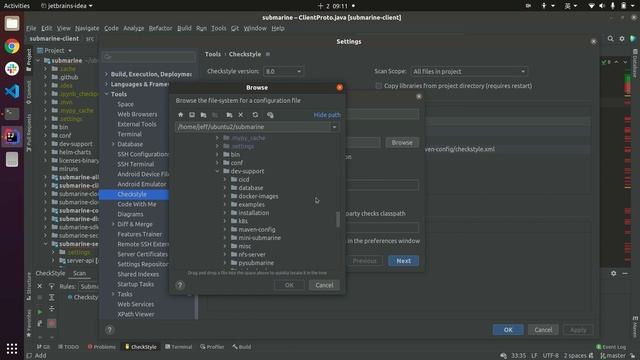Create a new folder in Browse dialog
The width and height of the screenshot is (640, 360).
[x=229, y=115]
